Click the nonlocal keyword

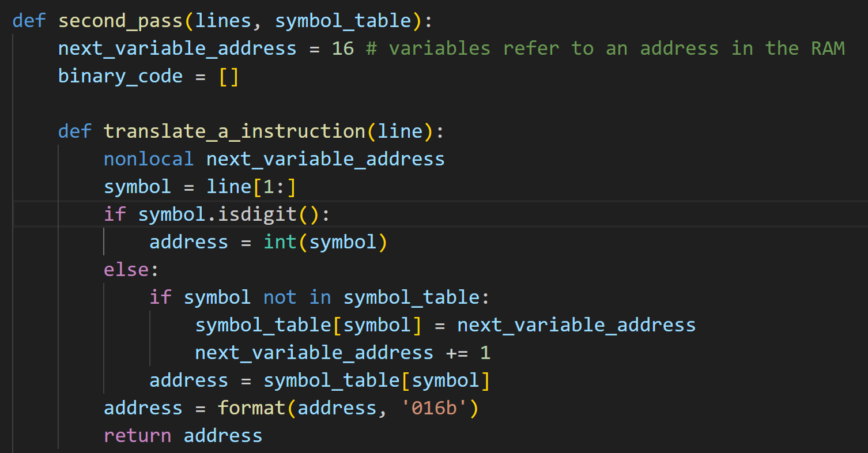pos(149,159)
